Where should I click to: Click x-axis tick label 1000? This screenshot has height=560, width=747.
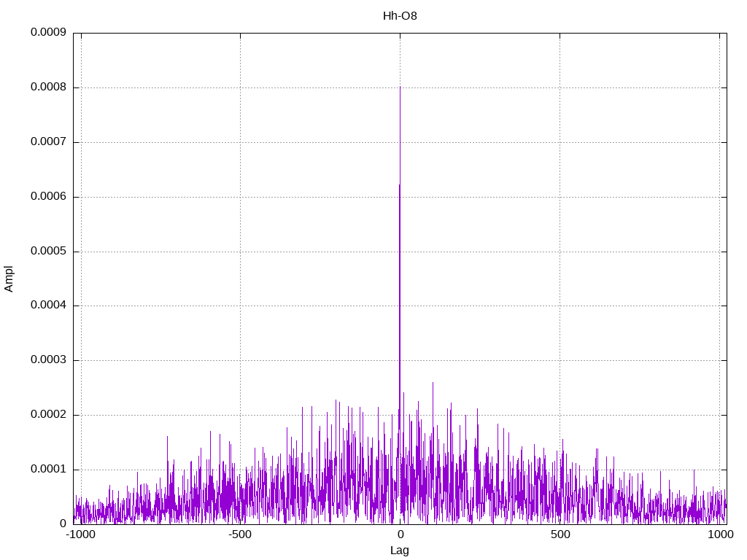tap(720, 534)
